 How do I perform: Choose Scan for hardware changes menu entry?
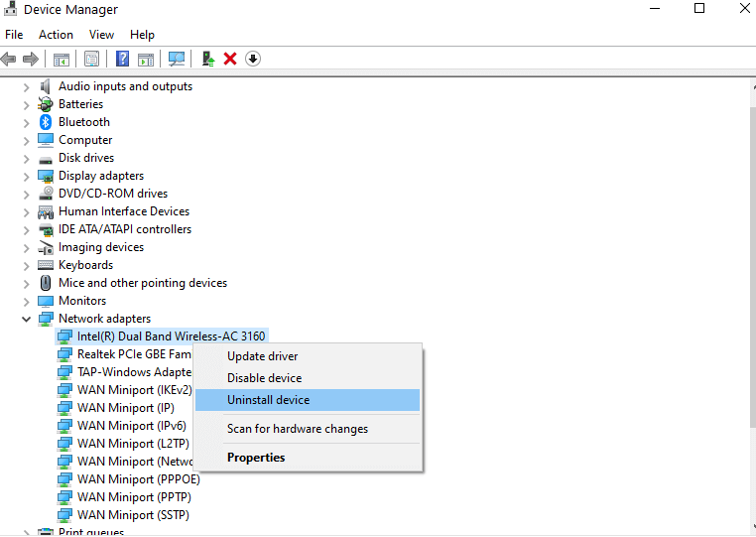(308, 429)
